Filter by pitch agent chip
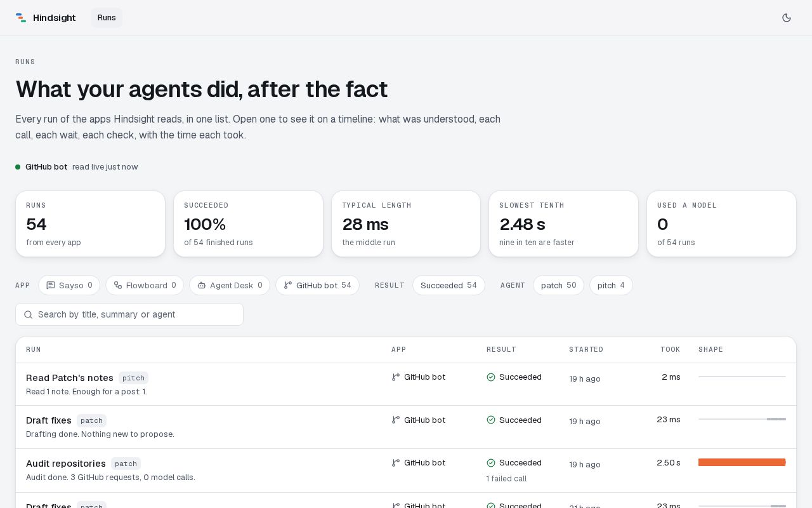812x508 pixels. point(611,285)
